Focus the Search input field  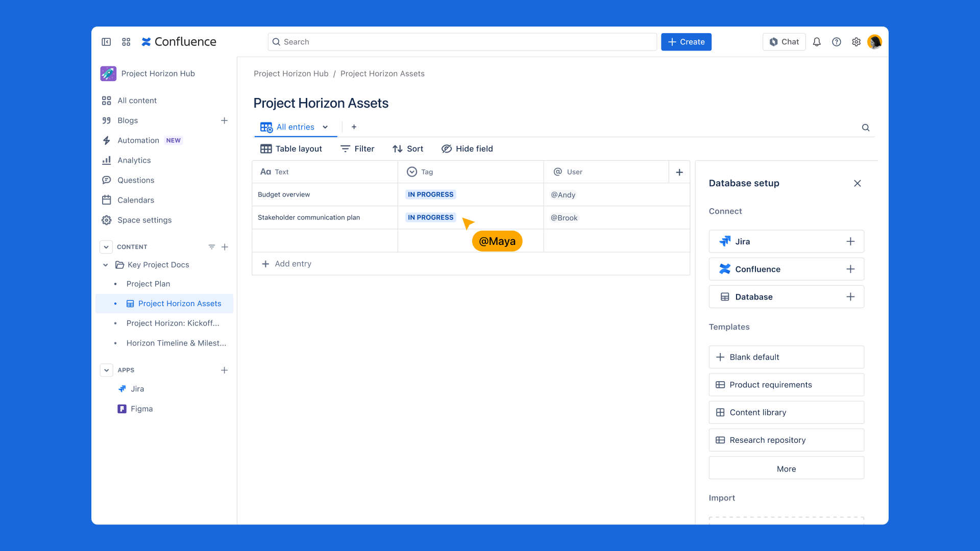click(x=462, y=42)
